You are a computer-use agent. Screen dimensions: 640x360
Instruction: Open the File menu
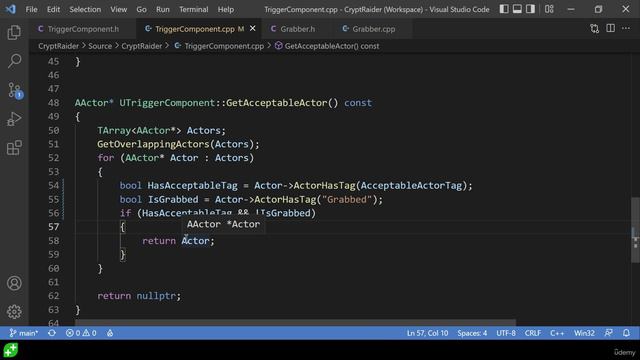click(31, 9)
